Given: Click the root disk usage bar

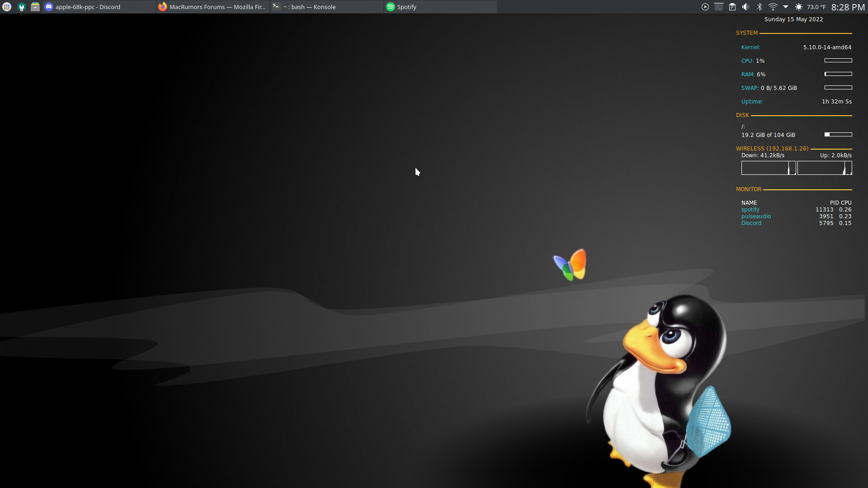Looking at the screenshot, I should pyautogui.click(x=838, y=135).
